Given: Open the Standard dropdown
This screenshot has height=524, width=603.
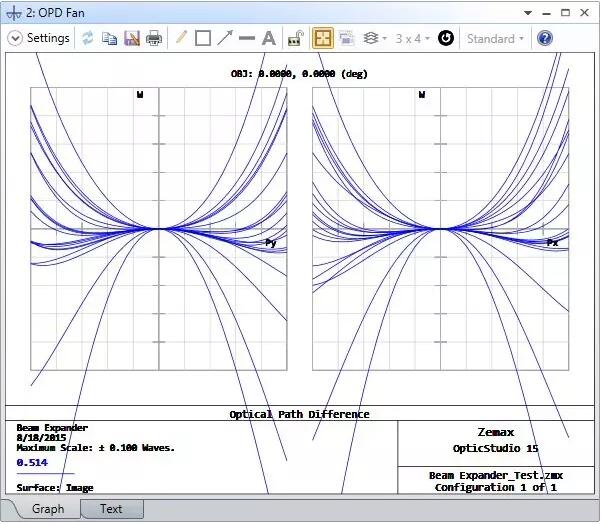Looking at the screenshot, I should pos(495,38).
